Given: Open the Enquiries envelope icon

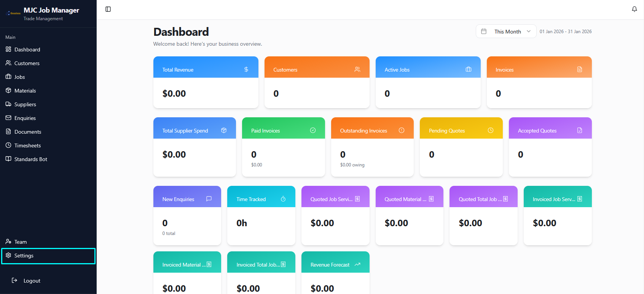Looking at the screenshot, I should (8, 118).
